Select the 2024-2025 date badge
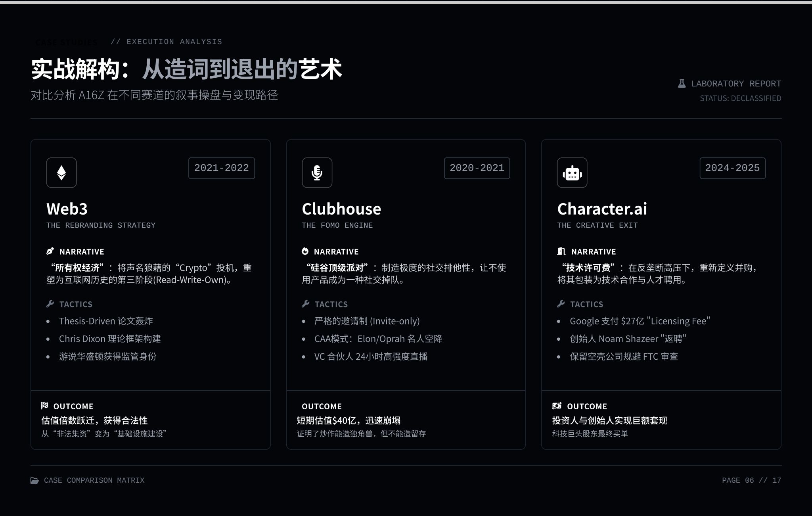Screen dimensions: 812x516 (x=732, y=168)
